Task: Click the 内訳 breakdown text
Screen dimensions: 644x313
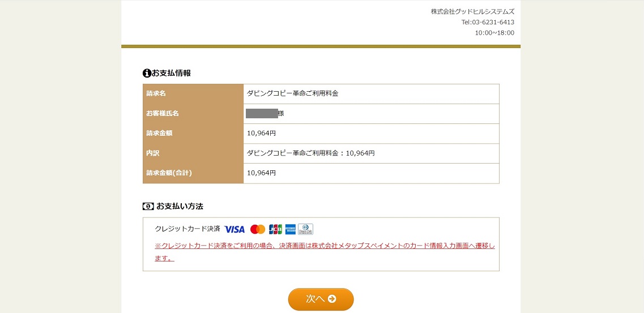Action: pyautogui.click(x=310, y=153)
